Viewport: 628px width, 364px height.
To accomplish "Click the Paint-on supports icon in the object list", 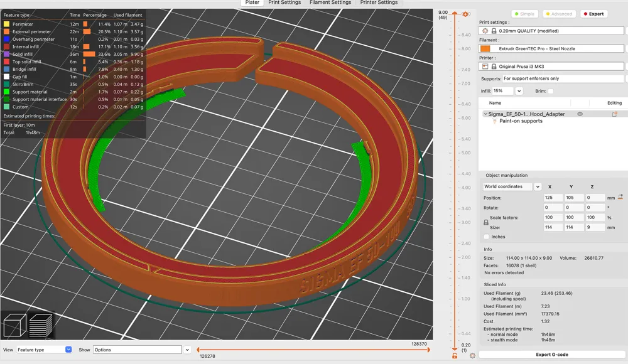I will pyautogui.click(x=495, y=121).
